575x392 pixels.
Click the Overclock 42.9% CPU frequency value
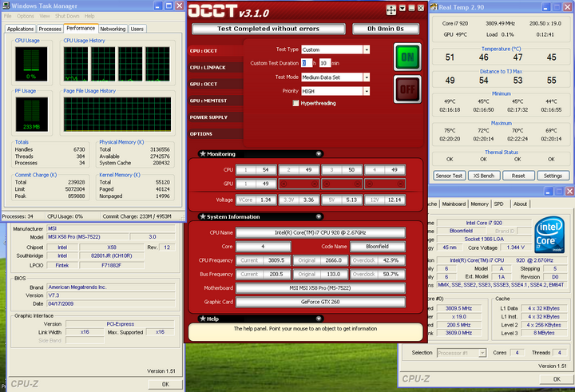[378, 260]
